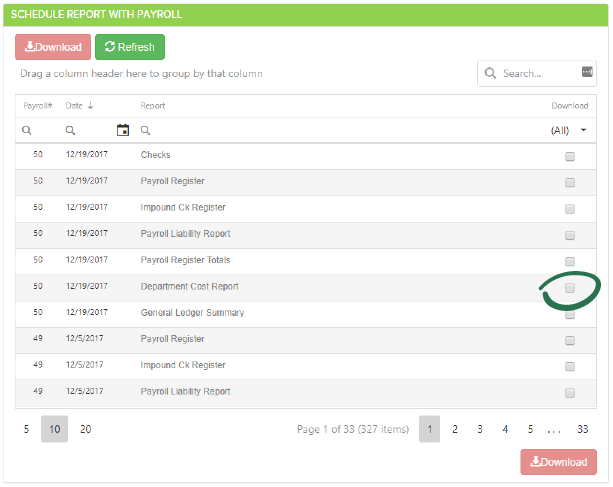Go to page 4
Screen dimensions: 613x487
tap(505, 429)
